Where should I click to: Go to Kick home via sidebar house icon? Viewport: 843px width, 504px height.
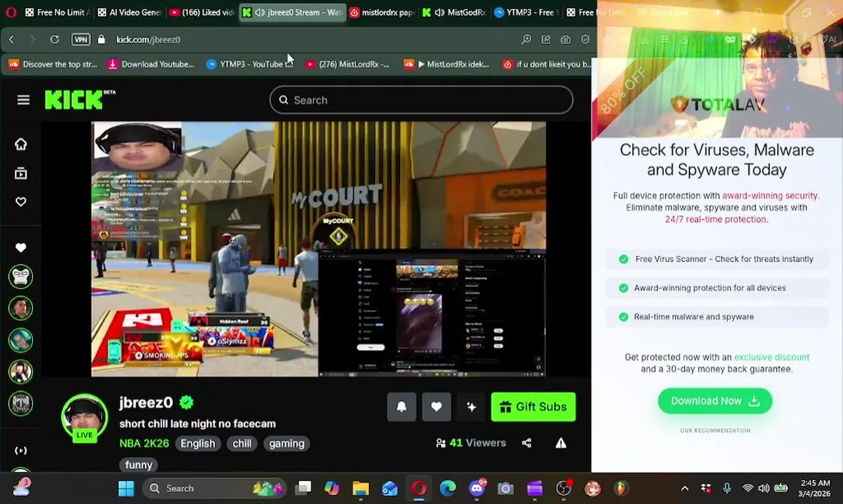(21, 144)
